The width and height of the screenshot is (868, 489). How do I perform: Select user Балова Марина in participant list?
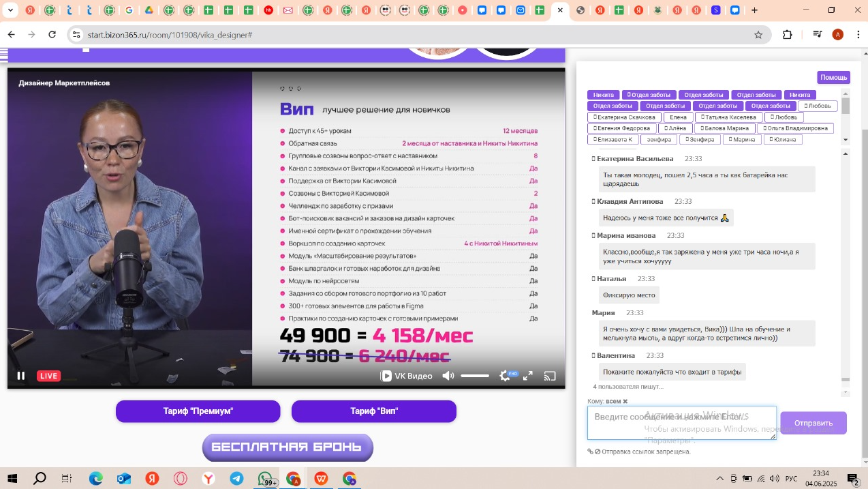pos(725,128)
